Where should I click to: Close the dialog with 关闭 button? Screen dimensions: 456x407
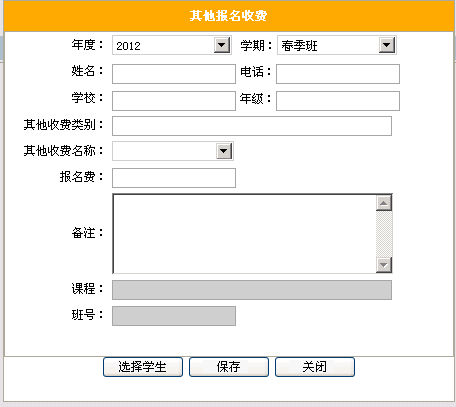(315, 367)
